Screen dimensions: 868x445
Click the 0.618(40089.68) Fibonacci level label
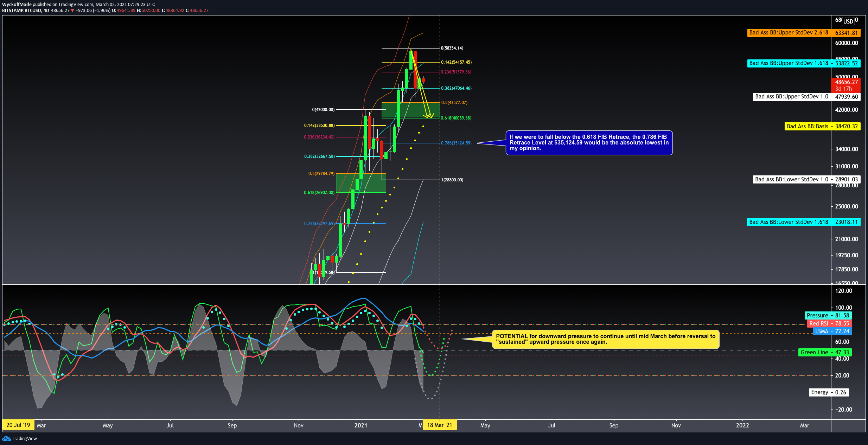click(x=456, y=118)
